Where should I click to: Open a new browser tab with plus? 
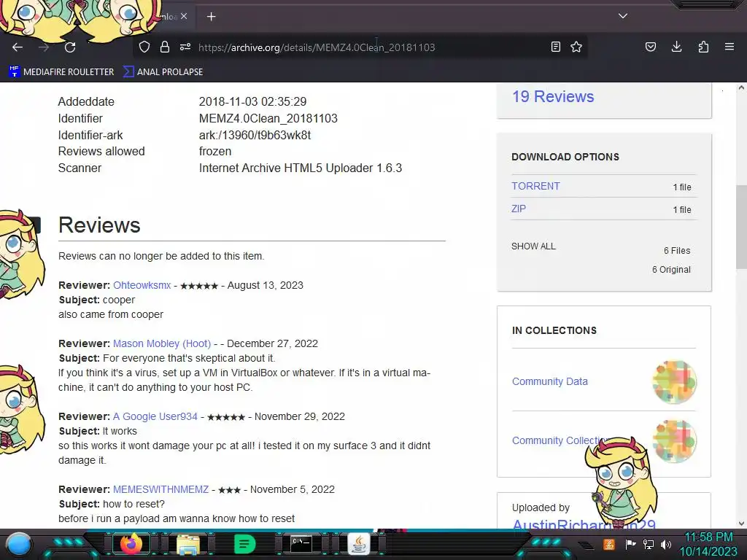point(212,17)
